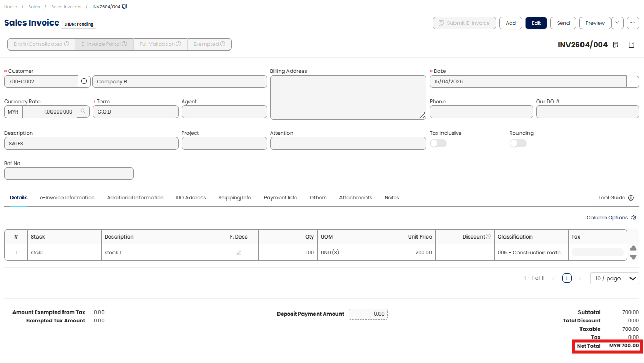Click the Billing Address text area
The width and height of the screenshot is (644, 363).
tap(348, 97)
